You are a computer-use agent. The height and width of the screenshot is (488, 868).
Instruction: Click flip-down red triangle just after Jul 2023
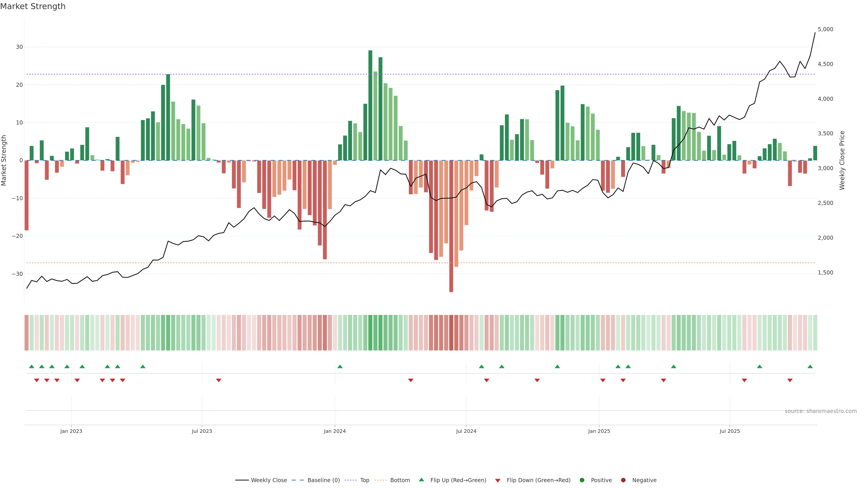[x=219, y=380]
